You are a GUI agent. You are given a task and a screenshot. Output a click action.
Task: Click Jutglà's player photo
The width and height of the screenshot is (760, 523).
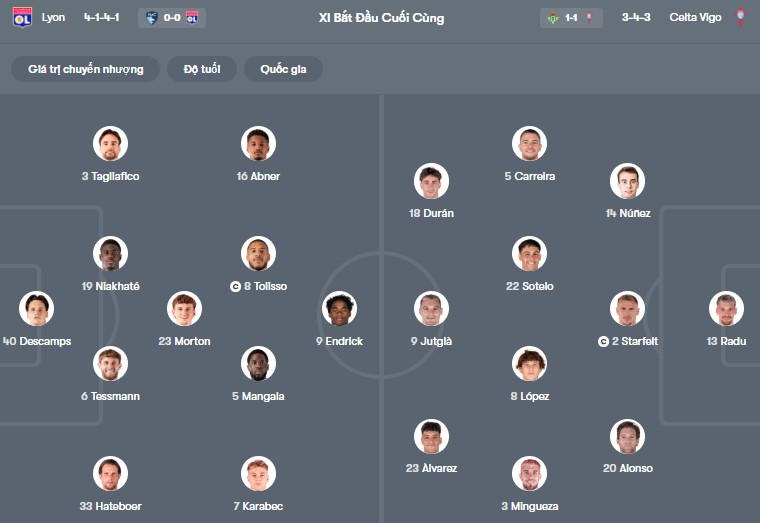[431, 309]
